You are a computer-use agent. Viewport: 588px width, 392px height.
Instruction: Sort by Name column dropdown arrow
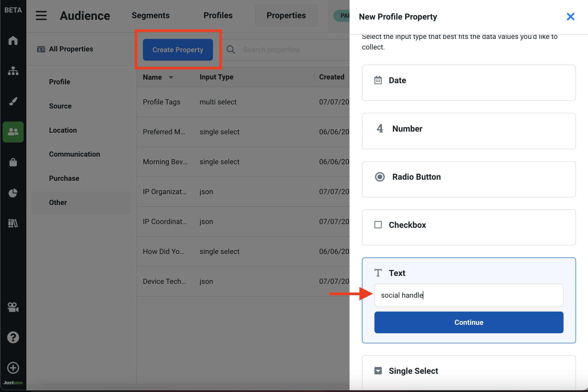171,77
